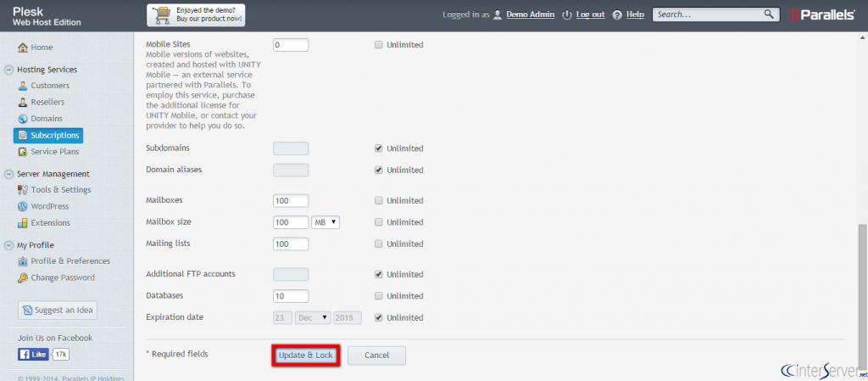Click the Service Plans icon
This screenshot has height=381, width=868.
click(x=23, y=152)
